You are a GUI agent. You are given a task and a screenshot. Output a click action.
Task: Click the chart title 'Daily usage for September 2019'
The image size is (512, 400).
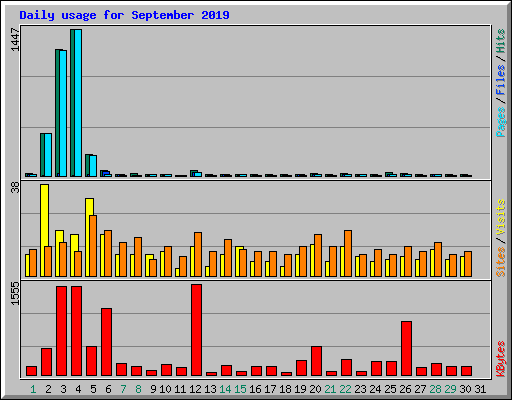[124, 15]
